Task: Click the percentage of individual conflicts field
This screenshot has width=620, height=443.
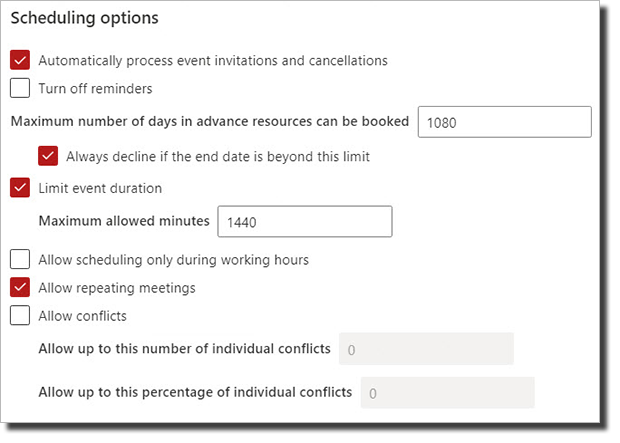Action: coord(448,392)
